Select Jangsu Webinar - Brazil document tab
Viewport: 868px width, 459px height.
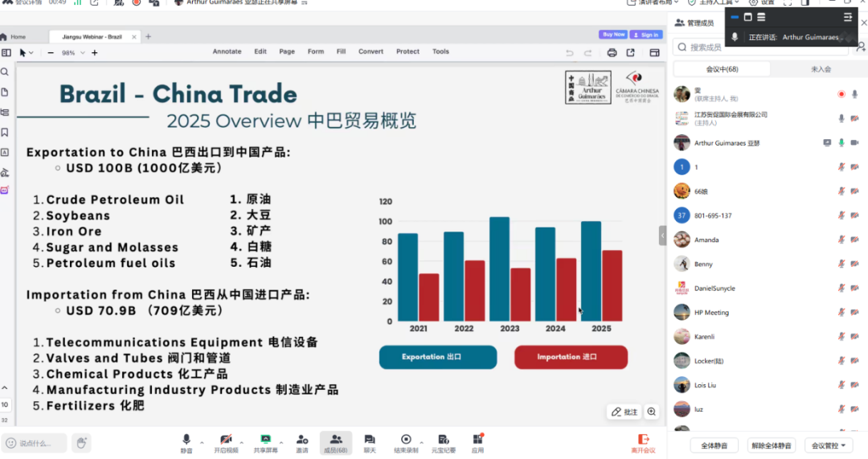click(x=93, y=36)
